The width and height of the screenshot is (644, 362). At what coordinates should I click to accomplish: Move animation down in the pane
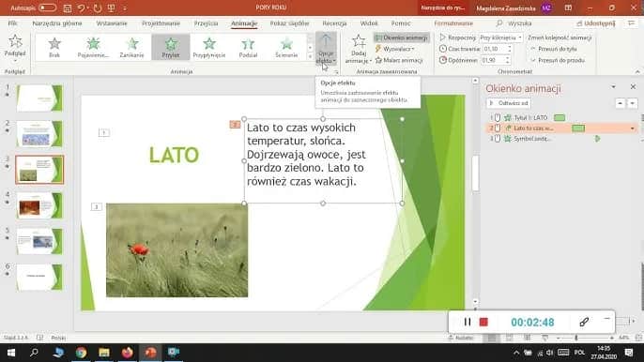pos(632,103)
